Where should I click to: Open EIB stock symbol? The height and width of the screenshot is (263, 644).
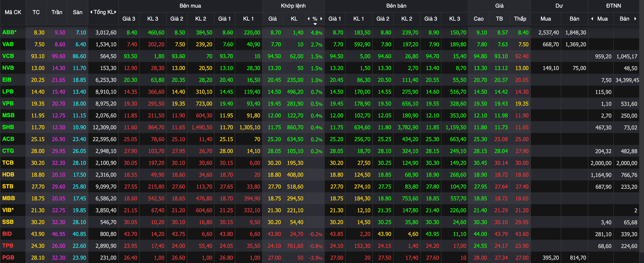tap(7, 80)
